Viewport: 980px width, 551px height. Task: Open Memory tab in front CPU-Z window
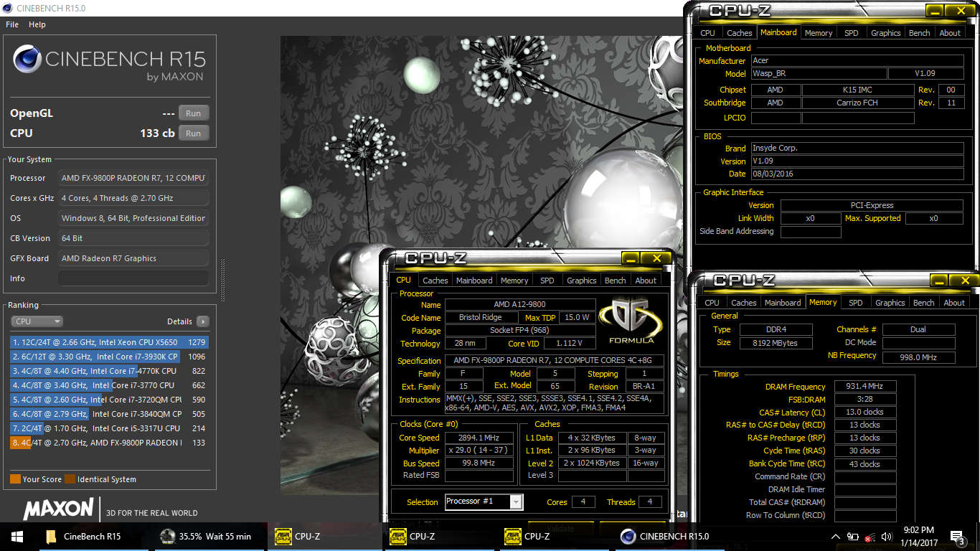pos(514,281)
